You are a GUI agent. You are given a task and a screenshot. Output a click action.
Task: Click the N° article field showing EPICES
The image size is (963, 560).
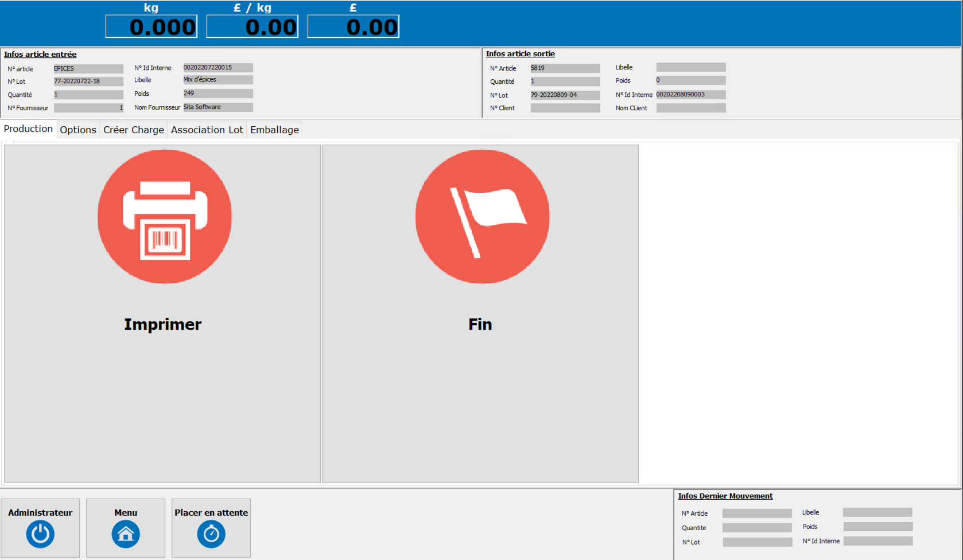tap(88, 68)
